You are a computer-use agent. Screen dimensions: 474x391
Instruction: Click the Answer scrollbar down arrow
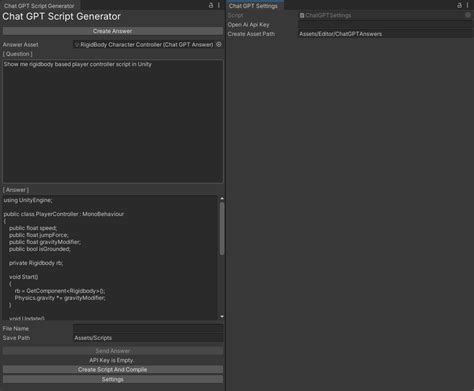click(x=222, y=316)
